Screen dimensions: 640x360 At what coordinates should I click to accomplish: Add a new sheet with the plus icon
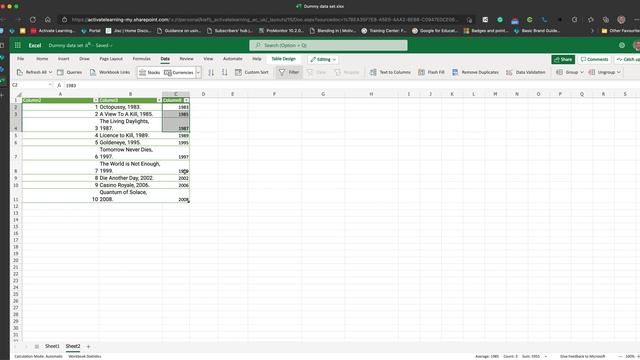(x=88, y=347)
